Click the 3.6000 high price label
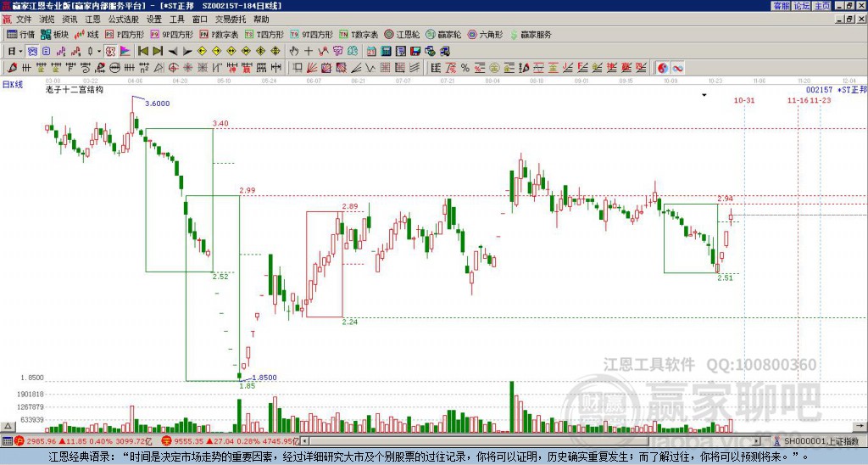This screenshot has width=868, height=465. [157, 104]
